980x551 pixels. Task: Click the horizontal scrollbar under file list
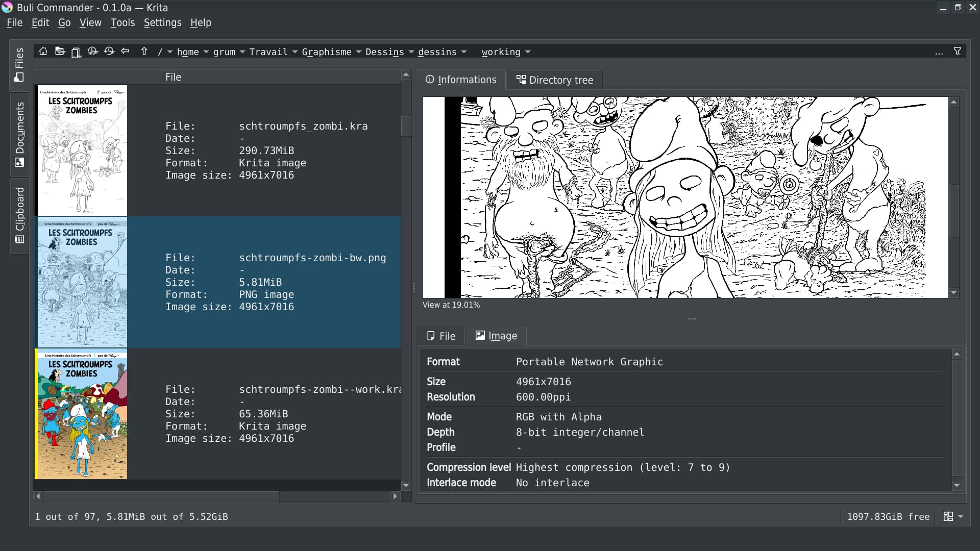(161, 496)
